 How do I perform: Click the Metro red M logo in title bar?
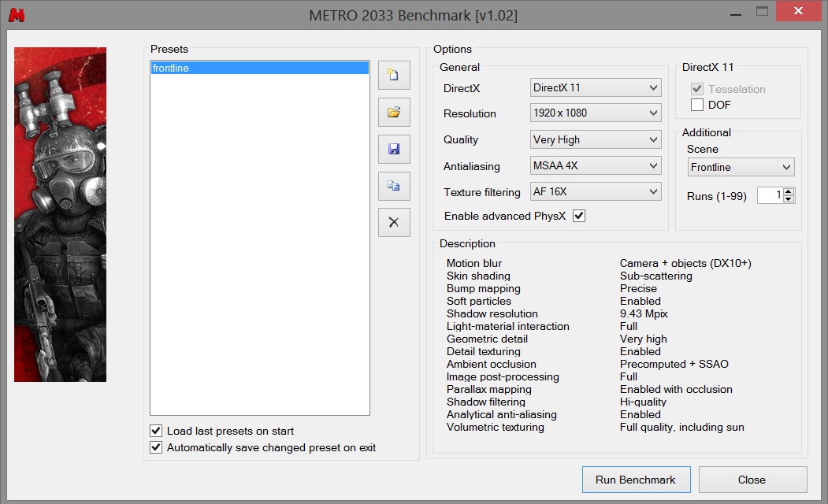click(17, 15)
